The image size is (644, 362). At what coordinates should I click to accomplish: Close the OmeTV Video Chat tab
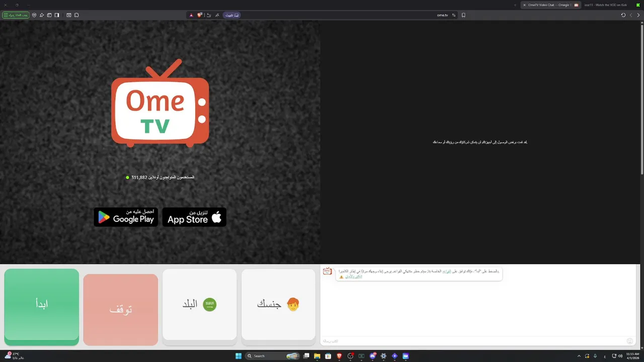[524, 5]
